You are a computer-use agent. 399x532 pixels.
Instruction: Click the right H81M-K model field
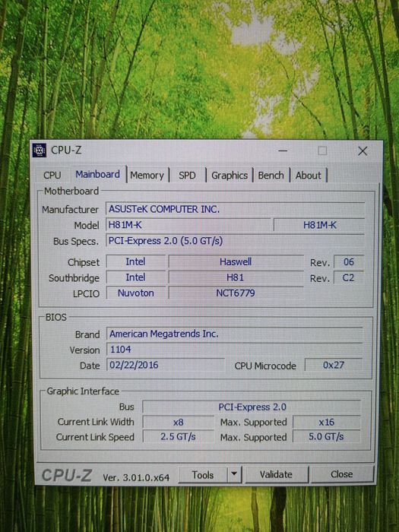tap(319, 225)
